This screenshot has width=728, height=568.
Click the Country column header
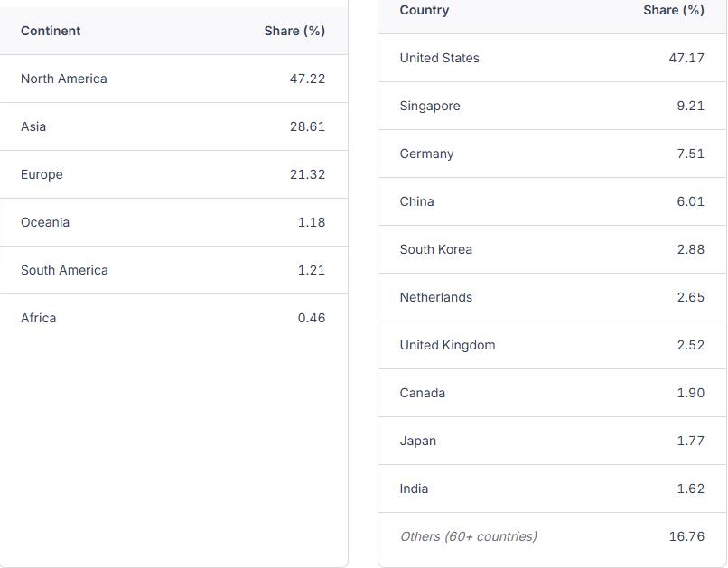[424, 10]
